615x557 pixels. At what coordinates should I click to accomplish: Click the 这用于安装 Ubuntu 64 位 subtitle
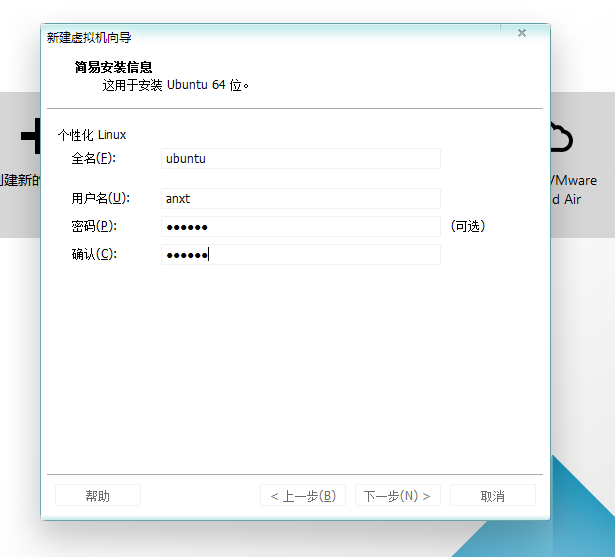point(175,85)
